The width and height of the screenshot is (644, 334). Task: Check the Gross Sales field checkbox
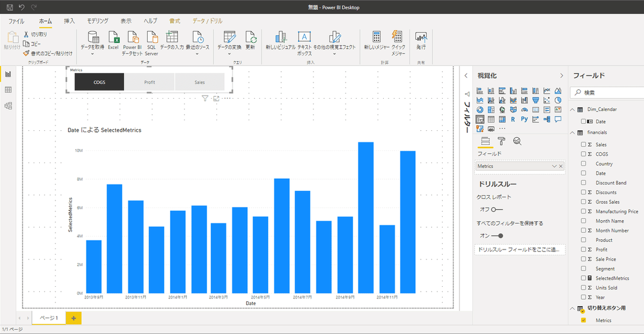coord(583,202)
